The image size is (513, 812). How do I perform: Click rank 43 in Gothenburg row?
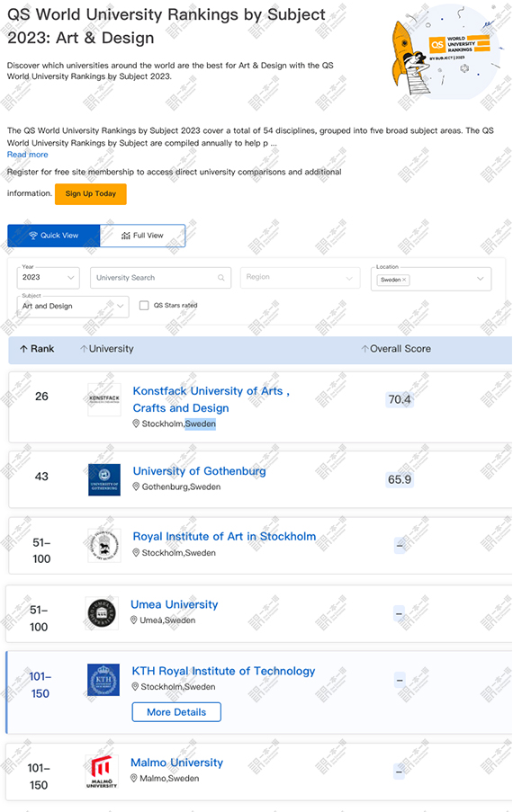click(x=41, y=477)
